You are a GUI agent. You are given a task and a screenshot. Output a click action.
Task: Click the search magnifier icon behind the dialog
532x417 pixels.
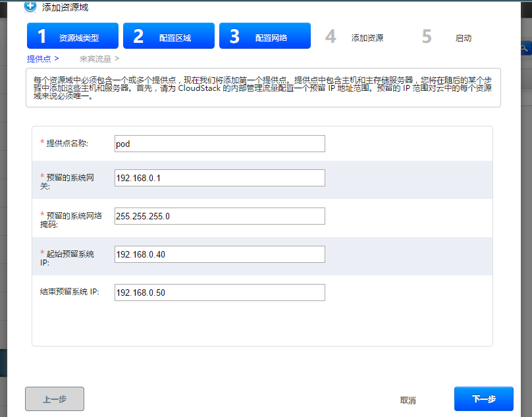(x=526, y=48)
